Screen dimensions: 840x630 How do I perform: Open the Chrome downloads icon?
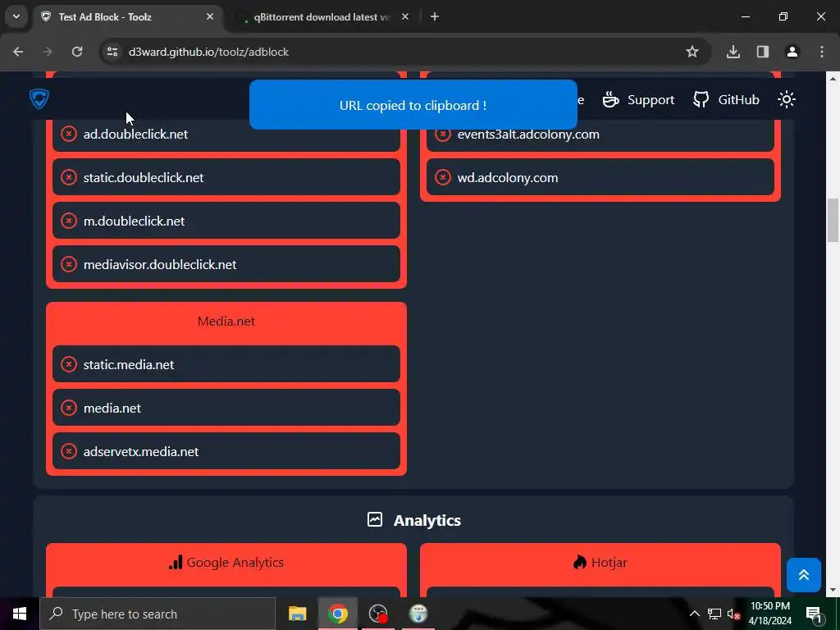point(733,52)
